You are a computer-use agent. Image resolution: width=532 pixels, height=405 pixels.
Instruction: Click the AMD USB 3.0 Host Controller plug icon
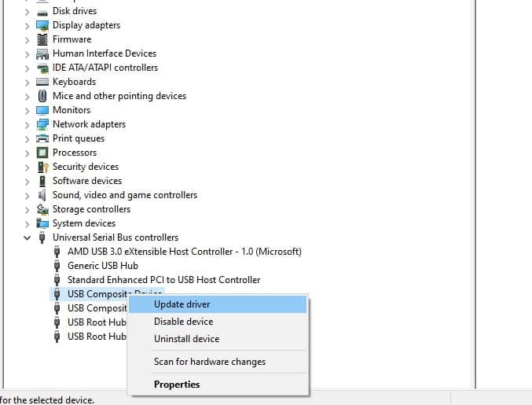pos(57,252)
